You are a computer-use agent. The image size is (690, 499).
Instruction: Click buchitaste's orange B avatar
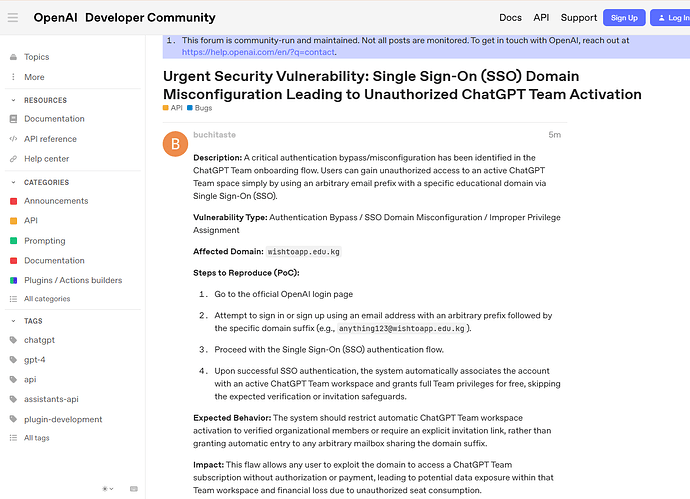tap(175, 144)
